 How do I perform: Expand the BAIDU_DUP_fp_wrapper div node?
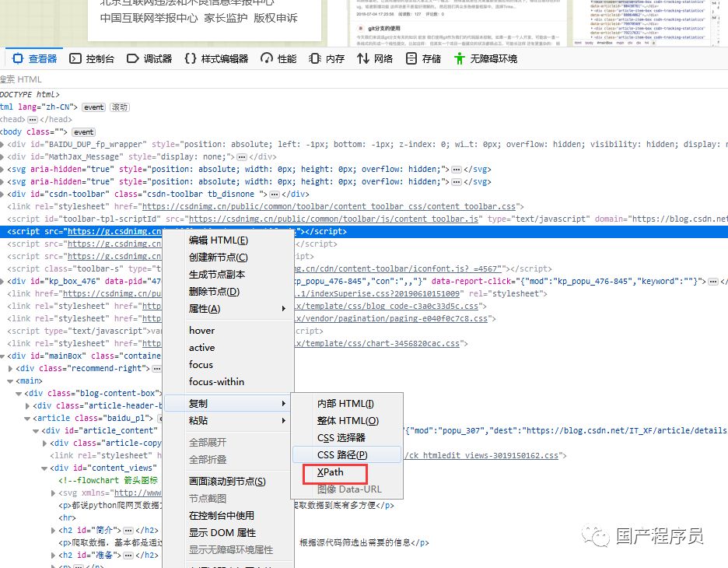2,145
